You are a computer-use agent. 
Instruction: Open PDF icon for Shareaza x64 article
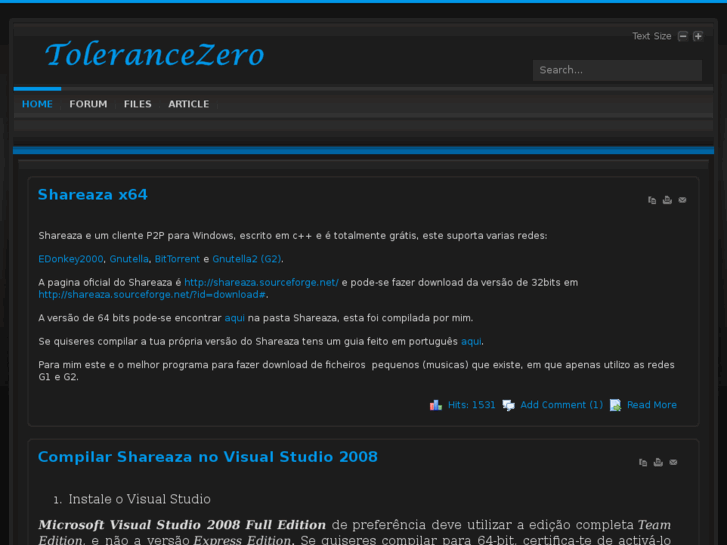pos(652,200)
